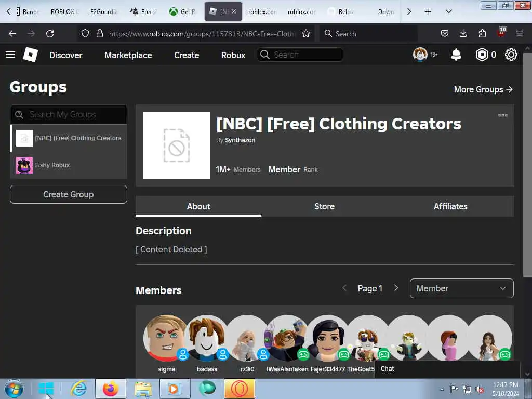Close the active NBC group tab
The image size is (532, 399).
(x=234, y=11)
